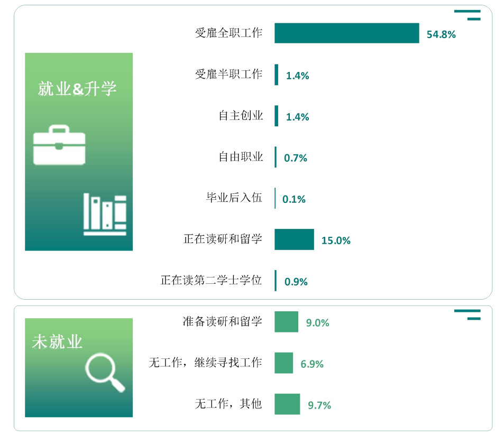This screenshot has height=435, width=504.
Task: Select the 毕业后入伍 label
Action: pyautogui.click(x=234, y=198)
